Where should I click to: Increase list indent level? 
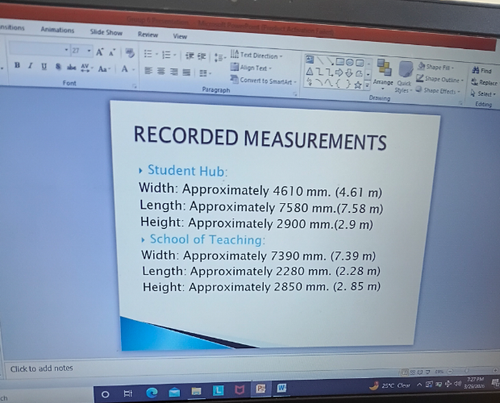pyautogui.click(x=202, y=56)
